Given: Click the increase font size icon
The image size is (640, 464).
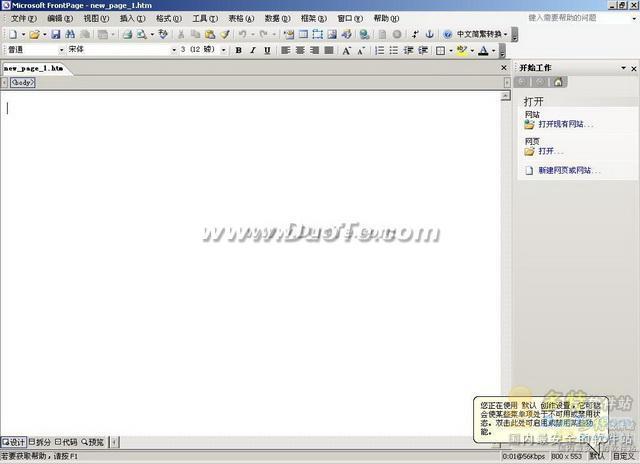Looking at the screenshot, I should (347, 50).
